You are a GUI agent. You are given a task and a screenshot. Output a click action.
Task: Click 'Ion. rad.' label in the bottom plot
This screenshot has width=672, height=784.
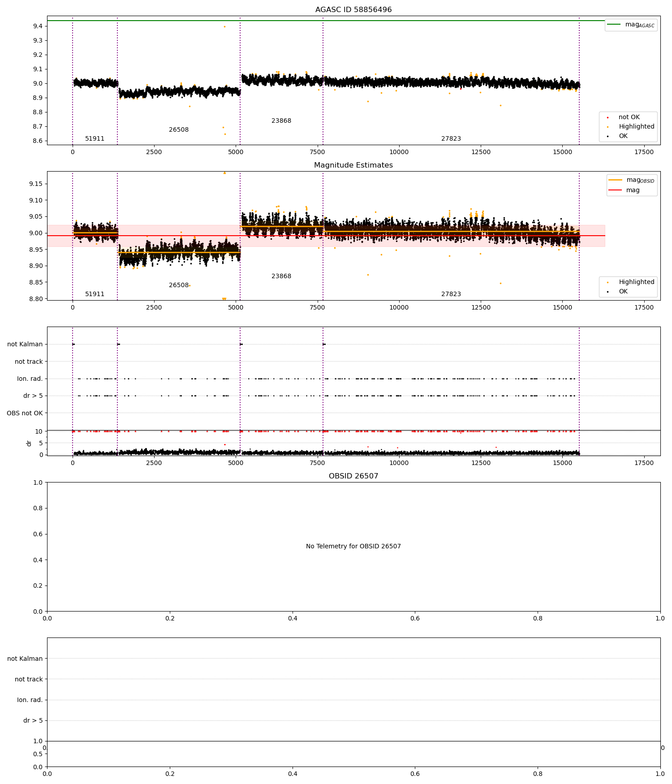[30, 700]
